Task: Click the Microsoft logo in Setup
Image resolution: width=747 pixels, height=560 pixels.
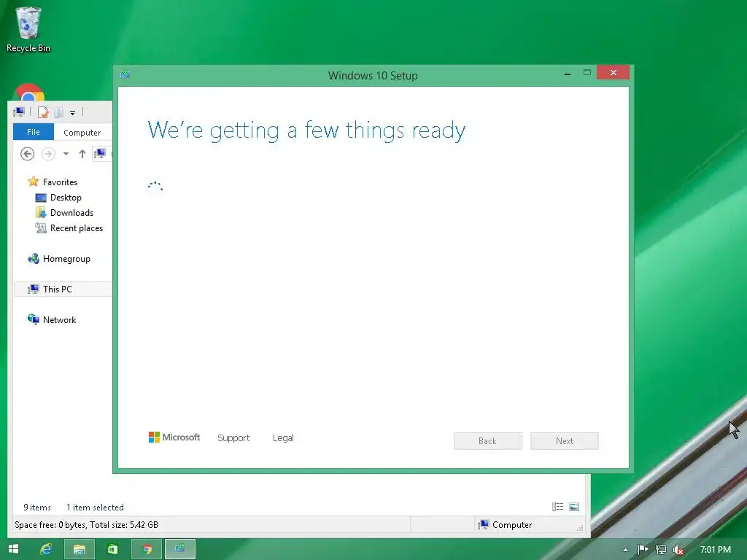Action: [174, 437]
